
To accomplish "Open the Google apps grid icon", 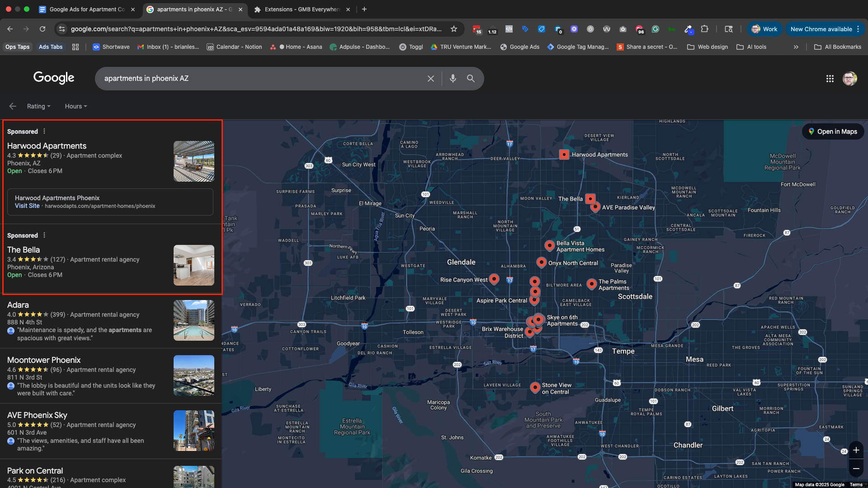I will (830, 79).
